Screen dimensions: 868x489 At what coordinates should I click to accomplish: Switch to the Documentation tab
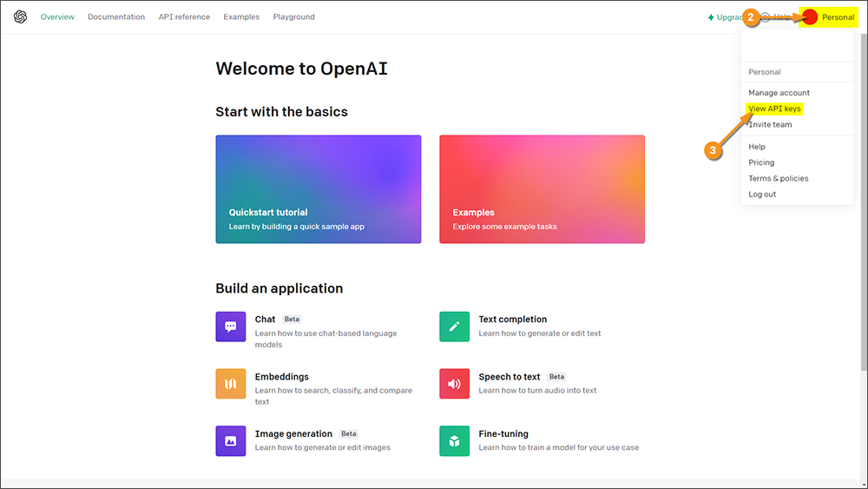click(x=116, y=17)
